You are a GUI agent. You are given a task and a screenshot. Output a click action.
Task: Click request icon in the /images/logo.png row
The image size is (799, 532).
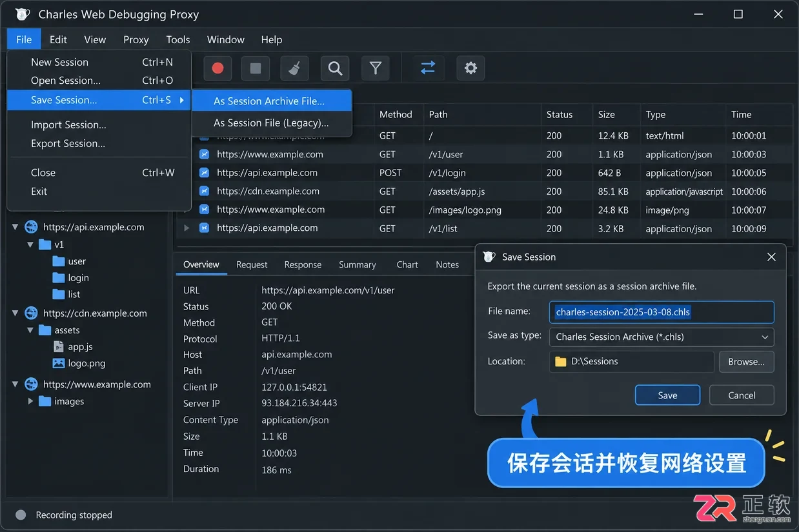204,210
